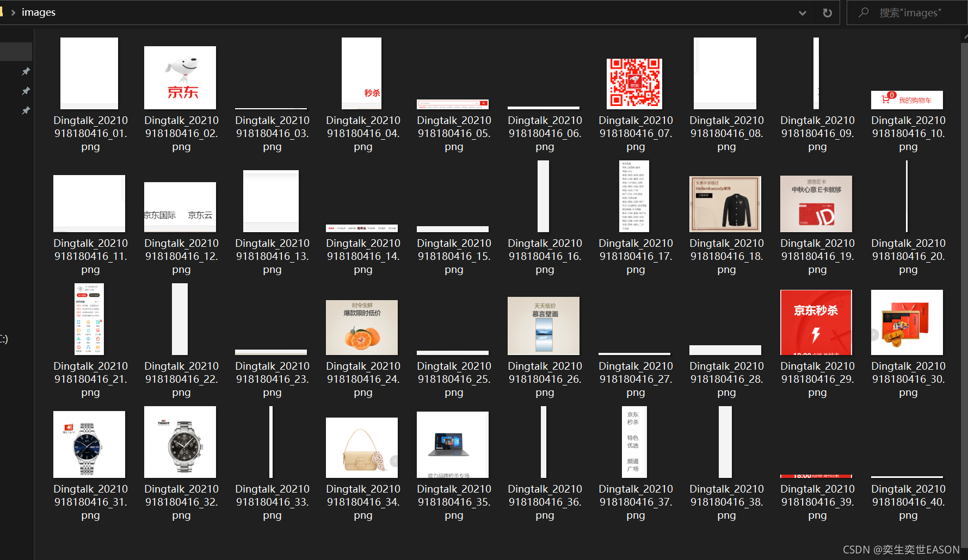Select the black jacket thumbnail file 18
Screen dimensions: 968x560
[x=725, y=204]
